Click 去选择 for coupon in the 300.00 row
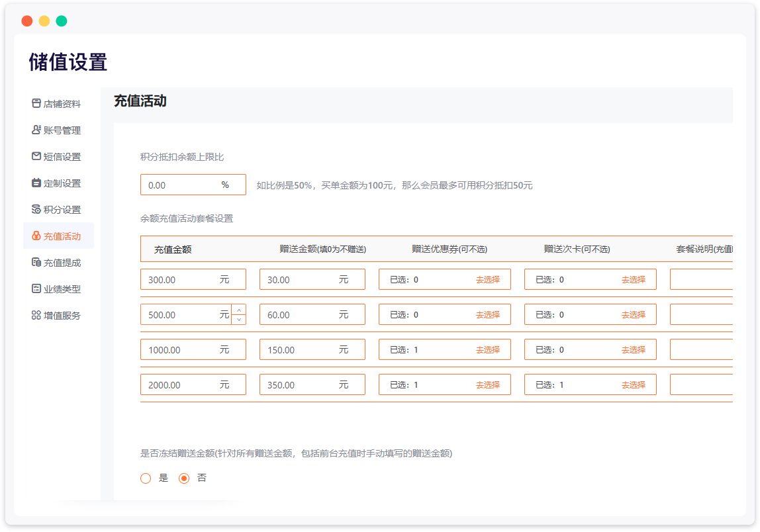 [x=487, y=280]
